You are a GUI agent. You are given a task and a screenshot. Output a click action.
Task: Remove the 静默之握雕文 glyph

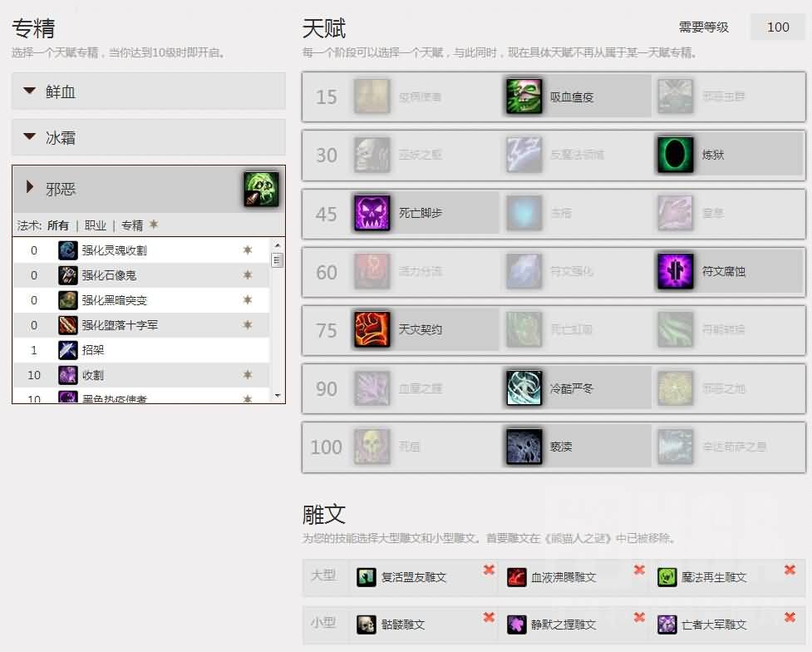[640, 617]
